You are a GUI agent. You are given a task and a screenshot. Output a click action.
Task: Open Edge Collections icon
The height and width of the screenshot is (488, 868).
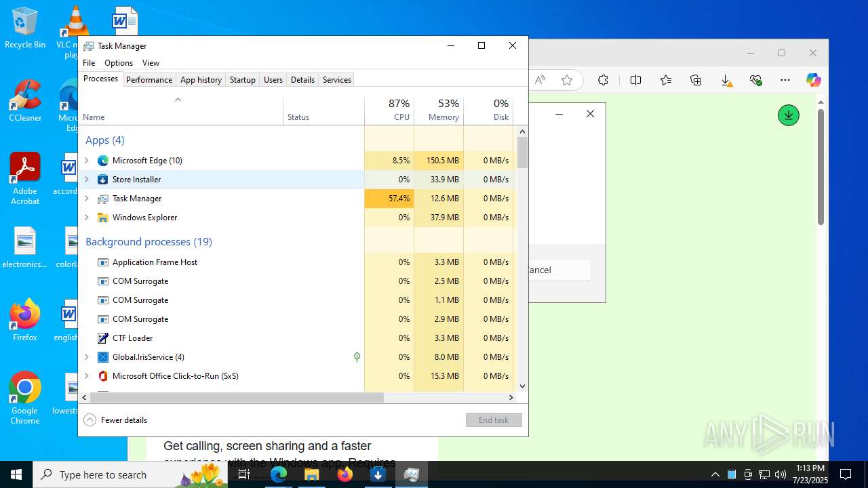click(696, 80)
